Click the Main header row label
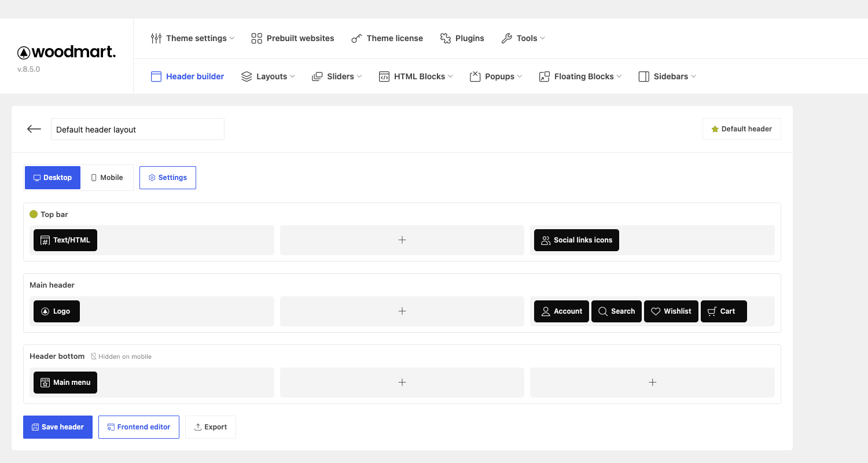 pos(52,285)
